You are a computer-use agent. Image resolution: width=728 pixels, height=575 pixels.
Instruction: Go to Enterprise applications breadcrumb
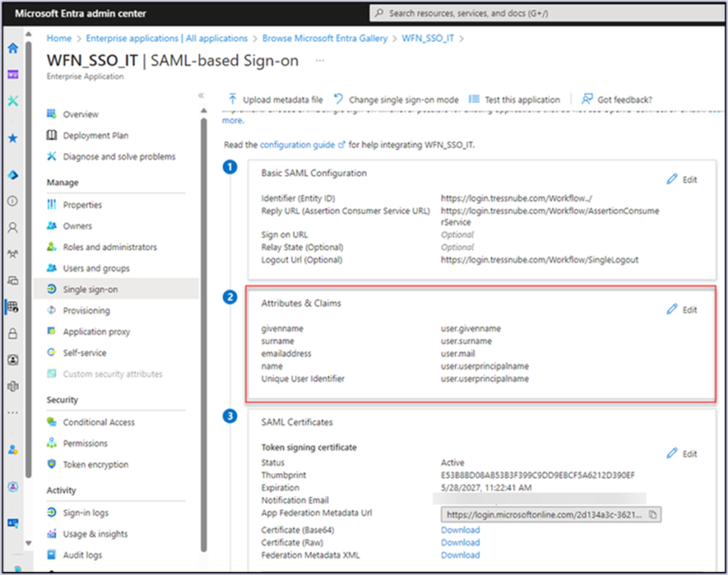pyautogui.click(x=167, y=39)
